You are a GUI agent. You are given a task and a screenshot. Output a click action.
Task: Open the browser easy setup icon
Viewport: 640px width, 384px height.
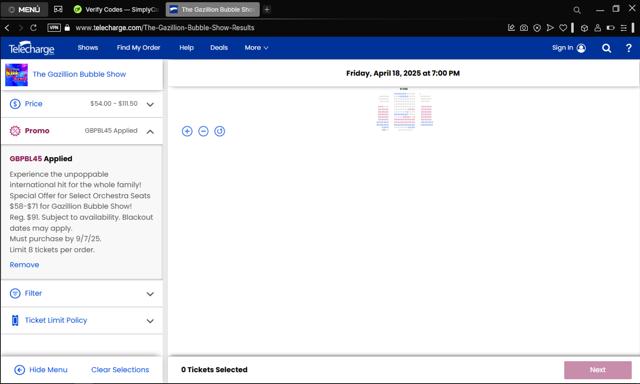623,28
